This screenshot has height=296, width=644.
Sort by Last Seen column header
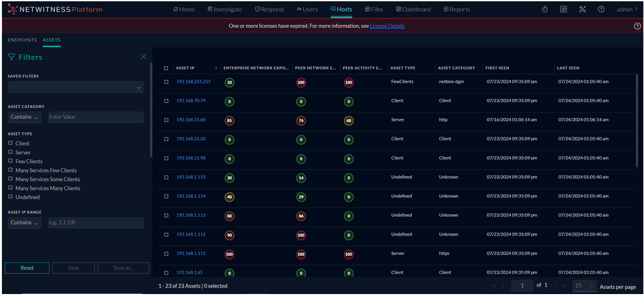[x=568, y=68]
